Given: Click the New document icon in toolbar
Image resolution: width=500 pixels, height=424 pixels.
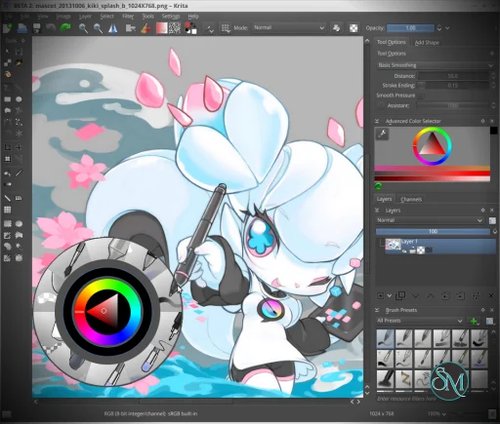Looking at the screenshot, I should click(7, 28).
